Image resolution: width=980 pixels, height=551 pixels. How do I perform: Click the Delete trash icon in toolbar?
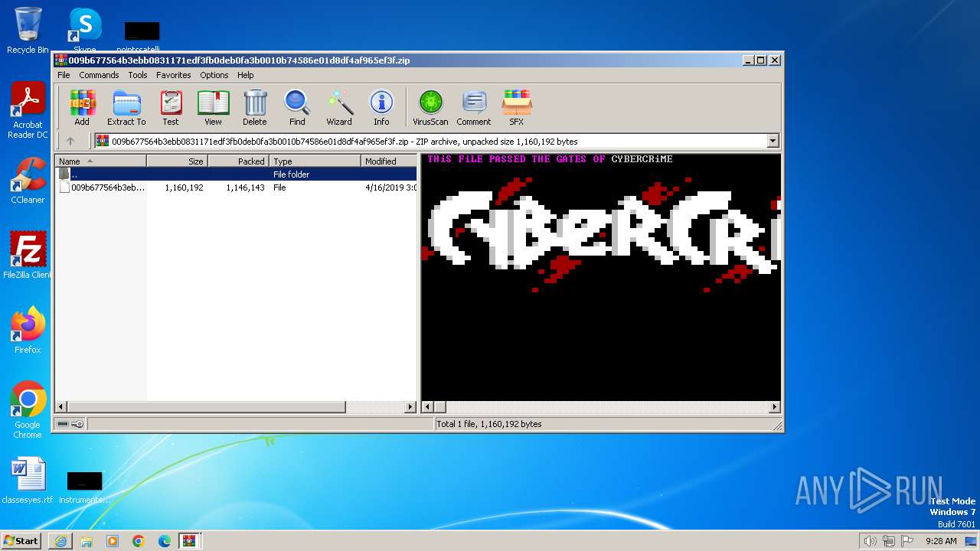click(x=255, y=107)
